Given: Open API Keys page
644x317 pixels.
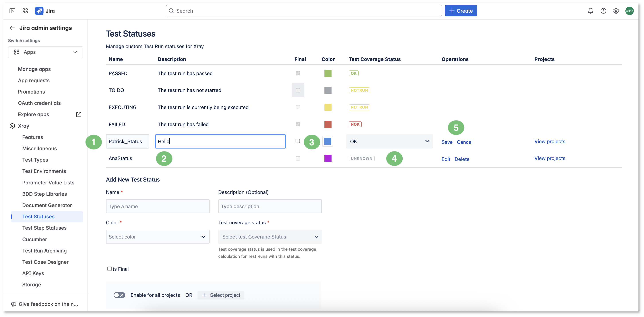Looking at the screenshot, I should click(x=33, y=273).
